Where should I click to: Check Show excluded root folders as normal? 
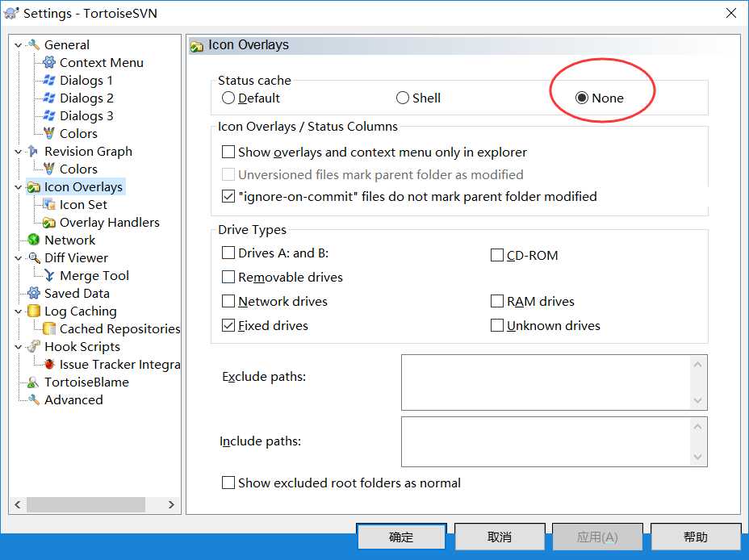[x=228, y=483]
